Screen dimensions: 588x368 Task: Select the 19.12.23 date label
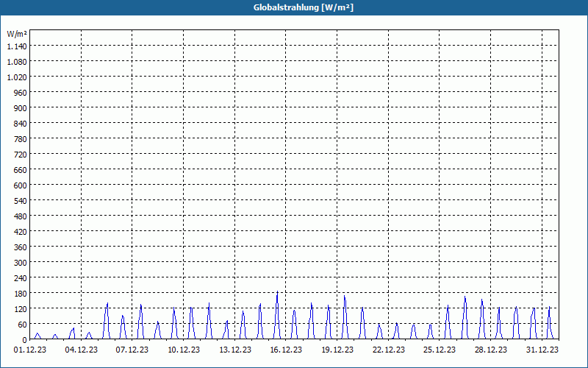(337, 350)
